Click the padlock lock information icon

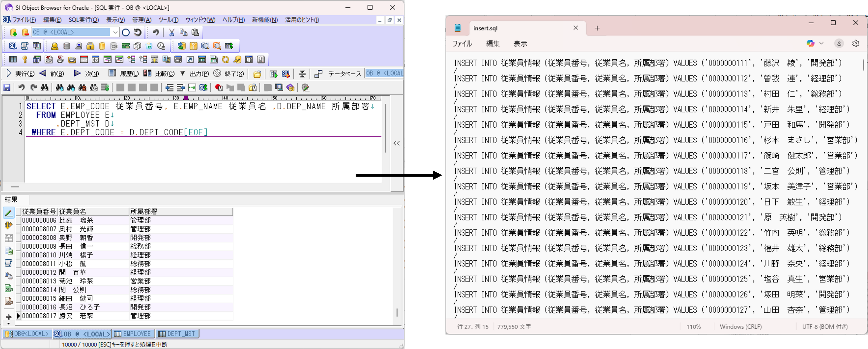tap(90, 46)
